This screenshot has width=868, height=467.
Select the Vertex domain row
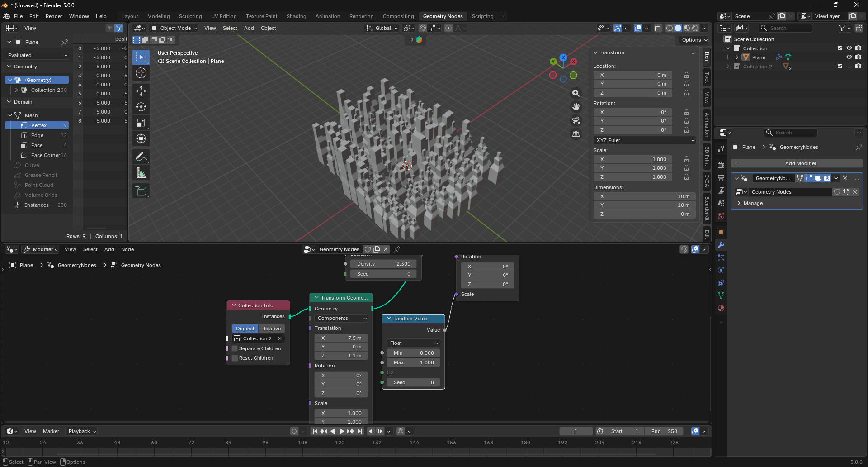37,125
